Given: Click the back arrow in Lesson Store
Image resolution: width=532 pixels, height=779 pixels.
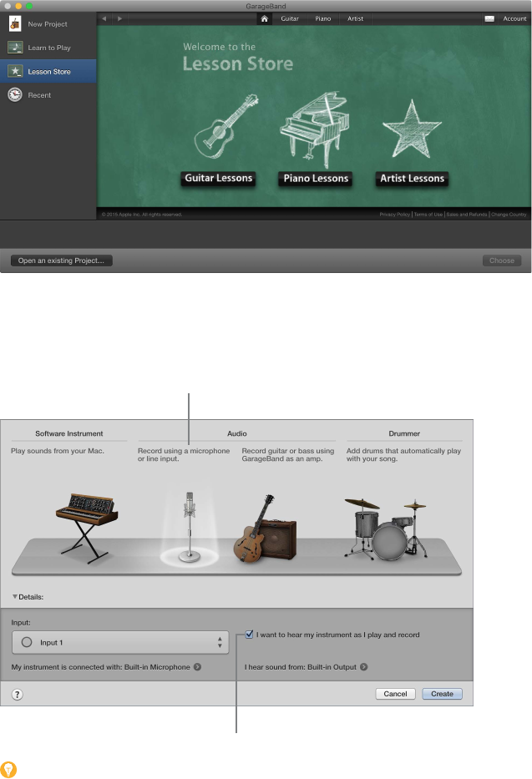Looking at the screenshot, I should click(104, 18).
